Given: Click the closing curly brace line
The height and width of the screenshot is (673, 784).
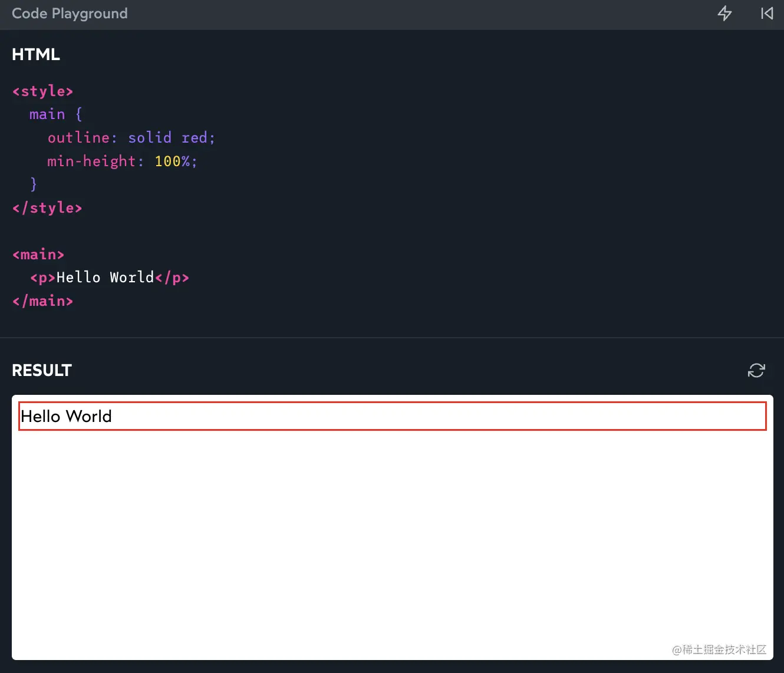Looking at the screenshot, I should 34,184.
